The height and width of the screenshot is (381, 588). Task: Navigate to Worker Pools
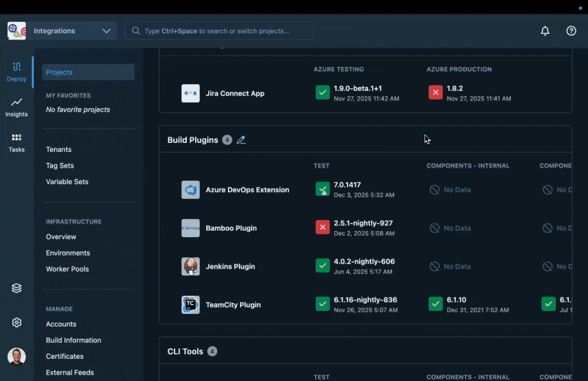(x=67, y=269)
